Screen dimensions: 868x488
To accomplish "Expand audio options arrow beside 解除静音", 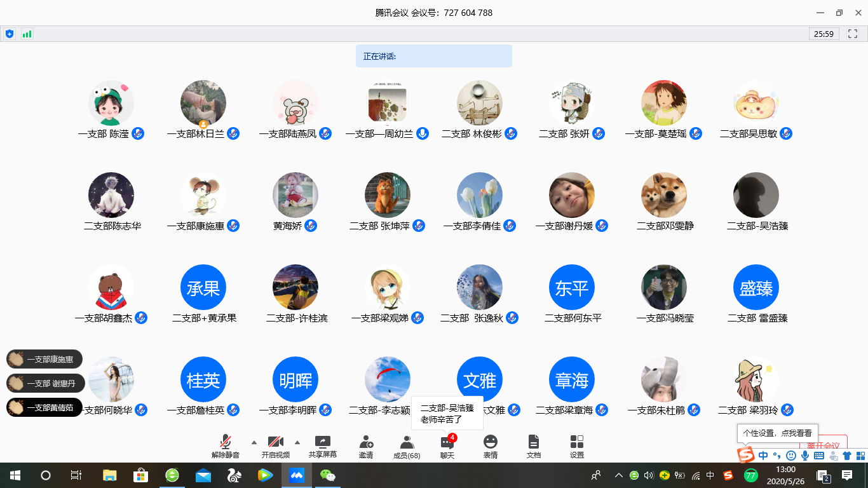I will click(x=254, y=442).
